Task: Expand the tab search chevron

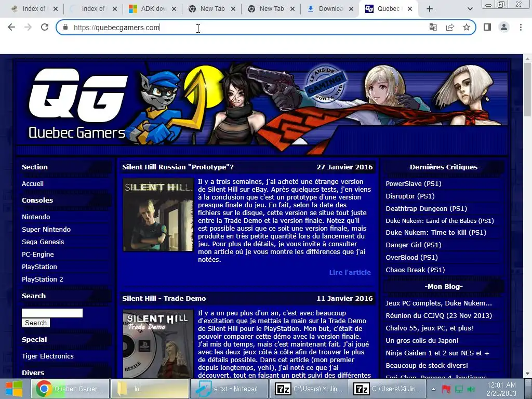Action: click(x=470, y=9)
